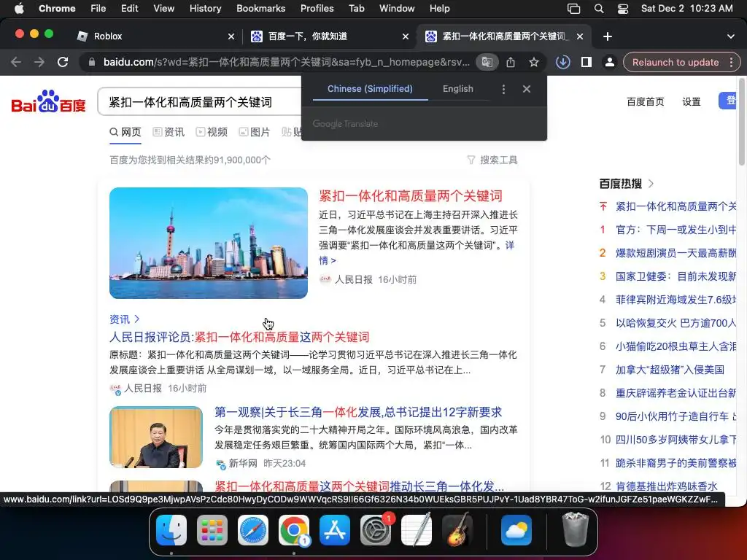Choose Chinese (Simplified) in translate popup
747x560 pixels.
point(370,88)
